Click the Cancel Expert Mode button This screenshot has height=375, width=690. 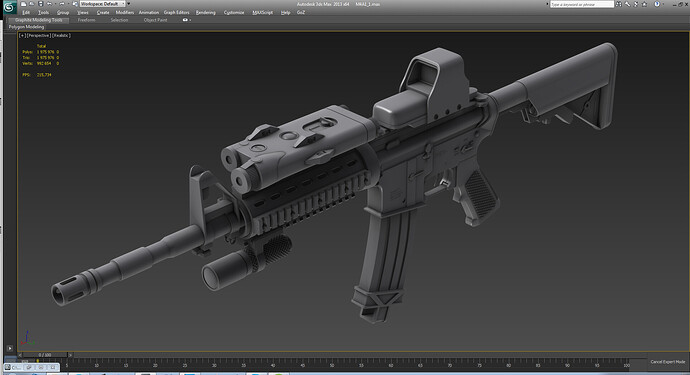pyautogui.click(x=668, y=362)
